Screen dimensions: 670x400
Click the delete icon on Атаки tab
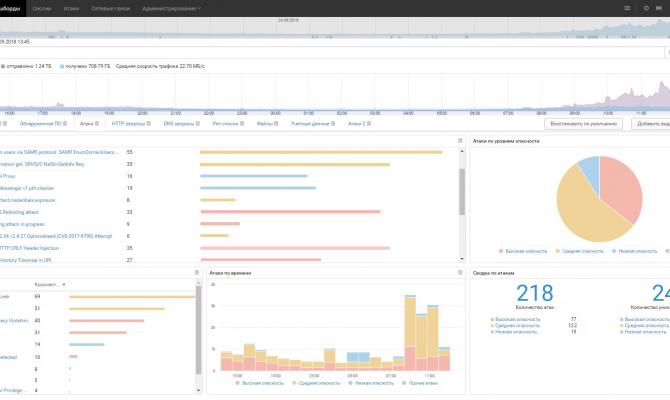[x=97, y=124]
